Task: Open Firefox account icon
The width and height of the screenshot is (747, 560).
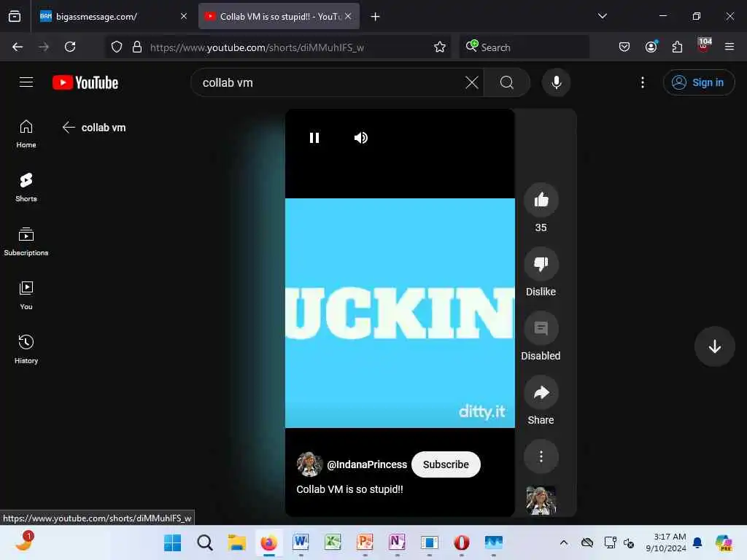Action: tap(651, 47)
